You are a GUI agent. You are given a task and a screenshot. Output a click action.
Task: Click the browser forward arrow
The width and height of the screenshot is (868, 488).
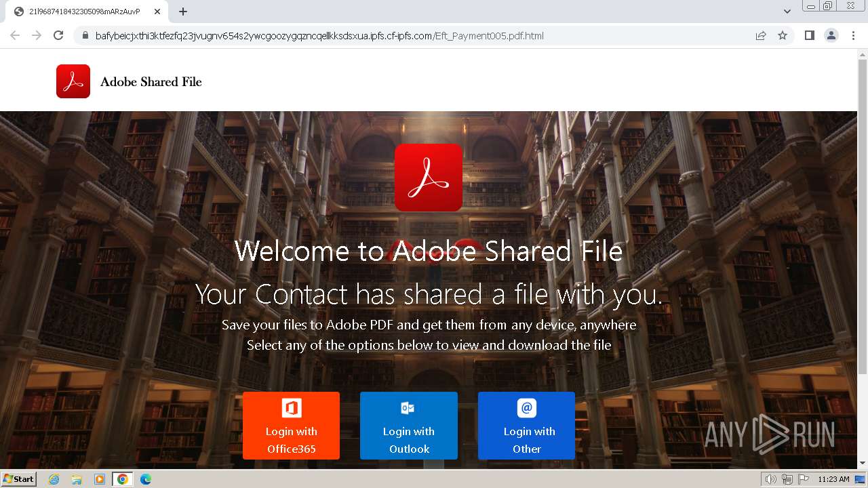pos(37,36)
